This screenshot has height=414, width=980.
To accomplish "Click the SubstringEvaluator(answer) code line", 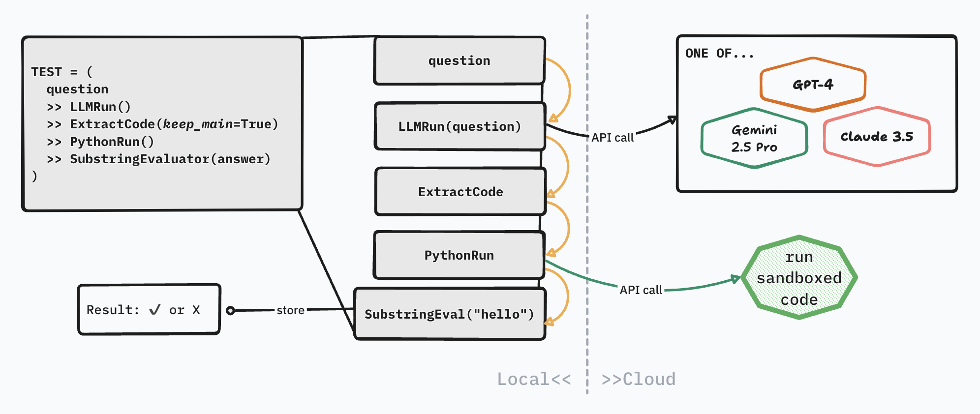I will coord(158,159).
